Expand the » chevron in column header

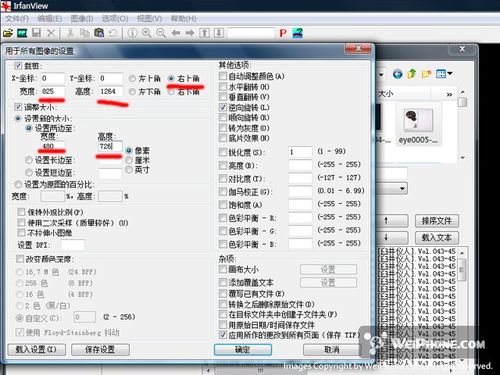tap(449, 95)
